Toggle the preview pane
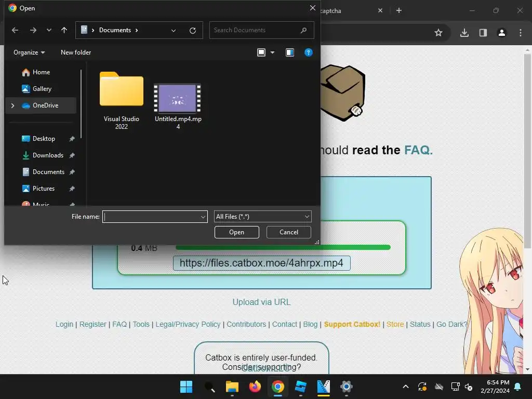This screenshot has height=399, width=532. tap(290, 52)
